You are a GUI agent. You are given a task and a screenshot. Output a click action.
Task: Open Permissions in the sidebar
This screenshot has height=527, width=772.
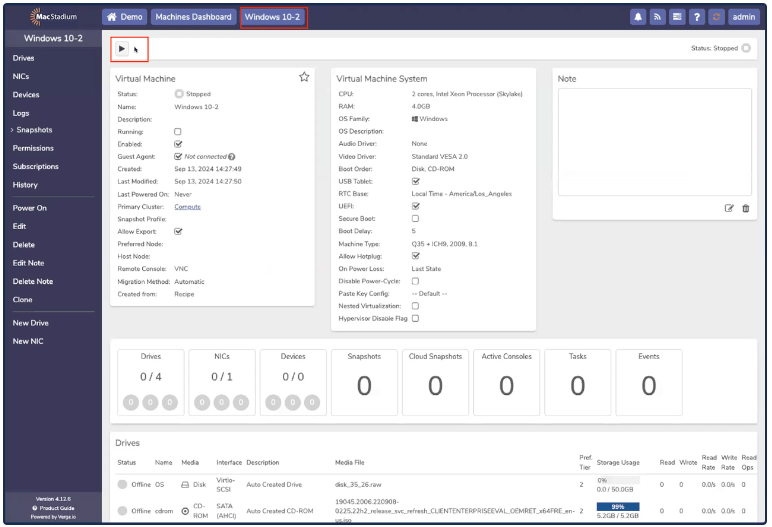(x=33, y=148)
